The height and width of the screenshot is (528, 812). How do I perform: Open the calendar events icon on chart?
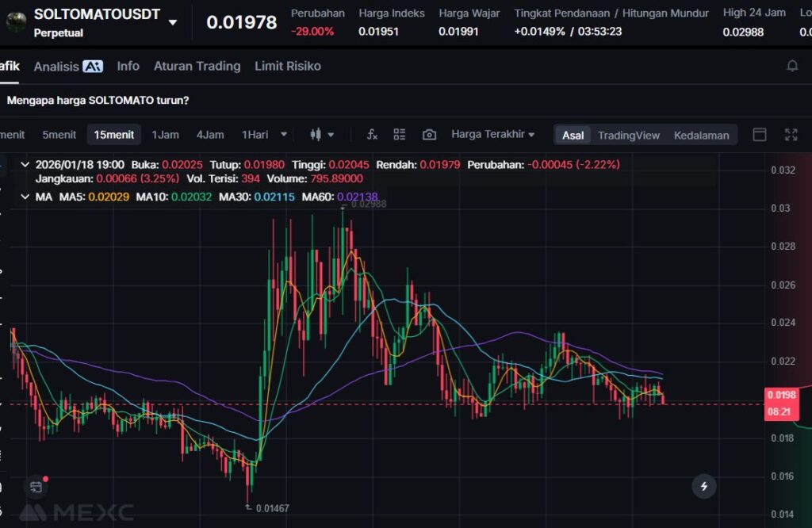36,486
